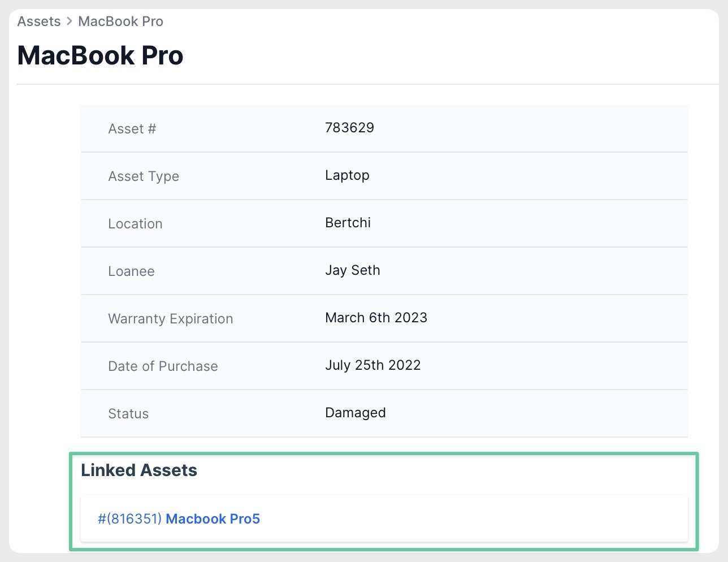Click the Damaged status value
This screenshot has height=562, width=728.
[x=355, y=413]
